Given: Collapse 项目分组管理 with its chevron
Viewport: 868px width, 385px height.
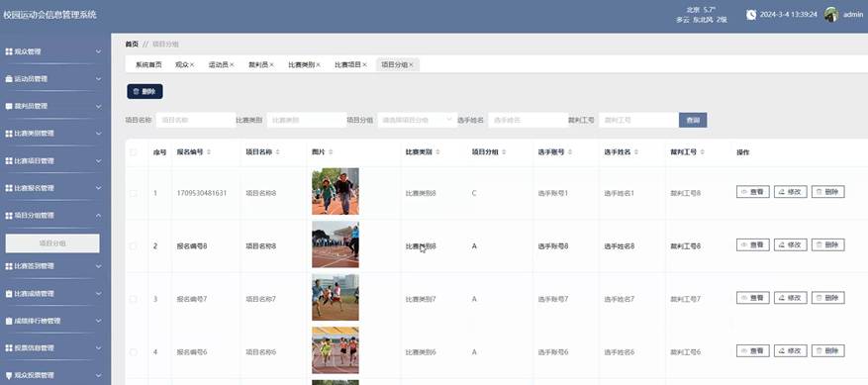Looking at the screenshot, I should click(99, 216).
